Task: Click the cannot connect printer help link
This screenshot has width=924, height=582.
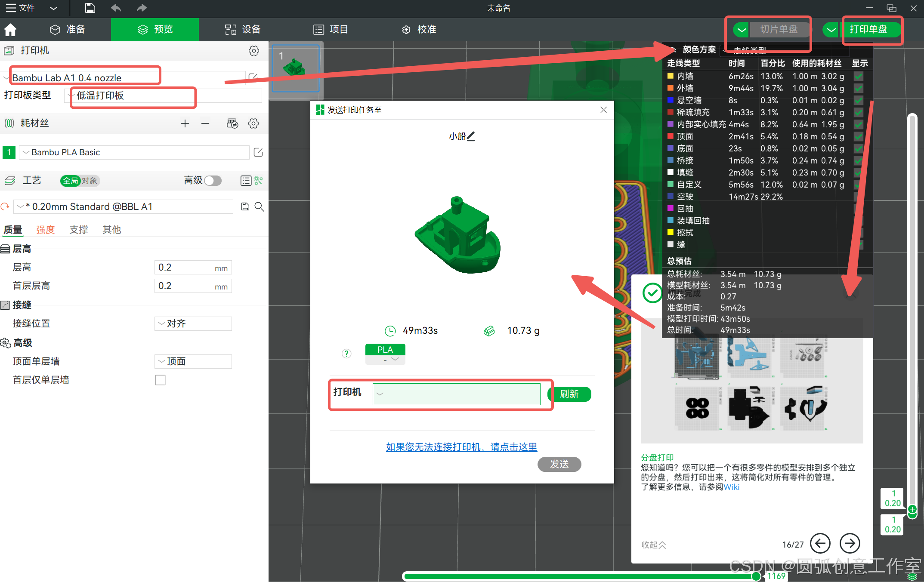Action: point(461,447)
